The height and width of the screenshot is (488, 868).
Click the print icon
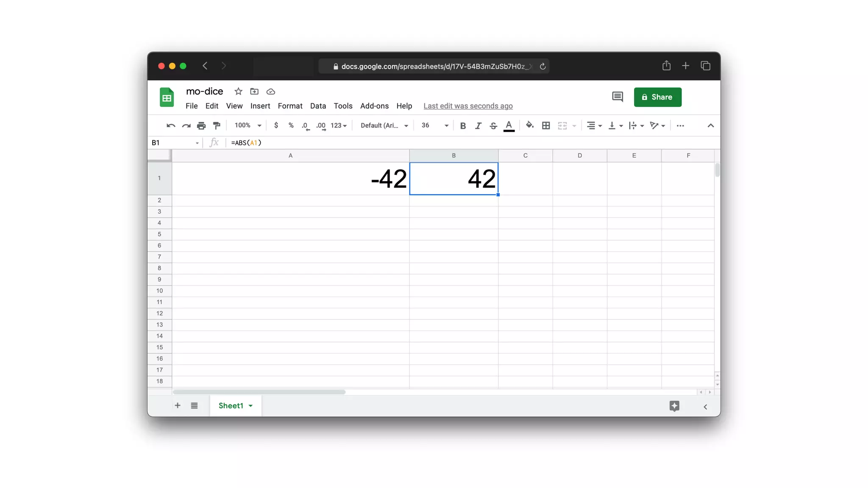tap(201, 125)
